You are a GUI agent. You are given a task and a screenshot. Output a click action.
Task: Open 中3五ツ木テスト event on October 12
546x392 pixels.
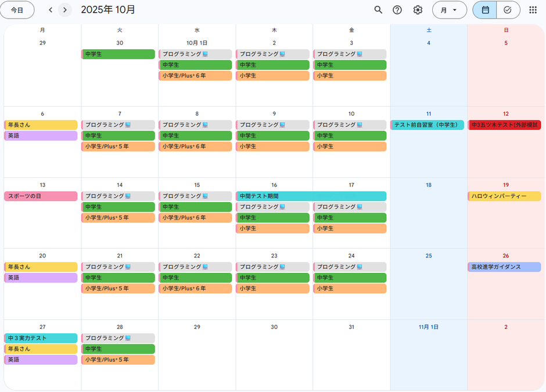click(x=504, y=125)
